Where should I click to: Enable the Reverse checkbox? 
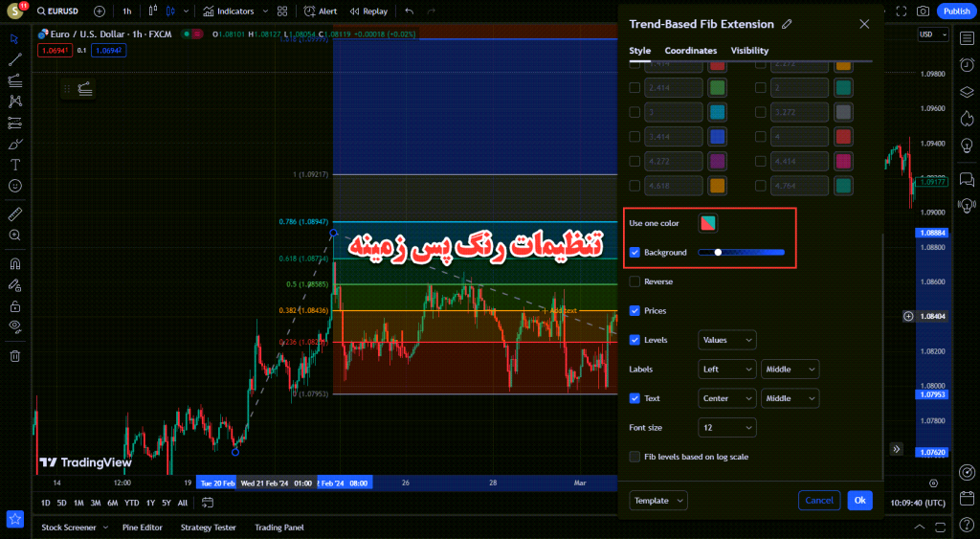635,281
